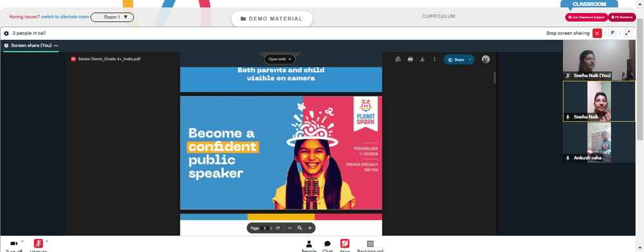The width and height of the screenshot is (644, 252).
Task: Stop screen sharing with red X button
Action: [597, 33]
